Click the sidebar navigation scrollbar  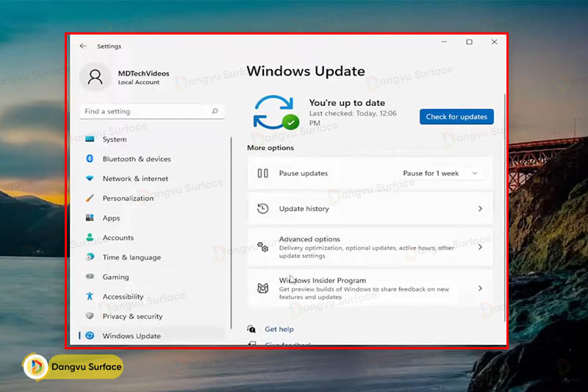click(x=231, y=233)
